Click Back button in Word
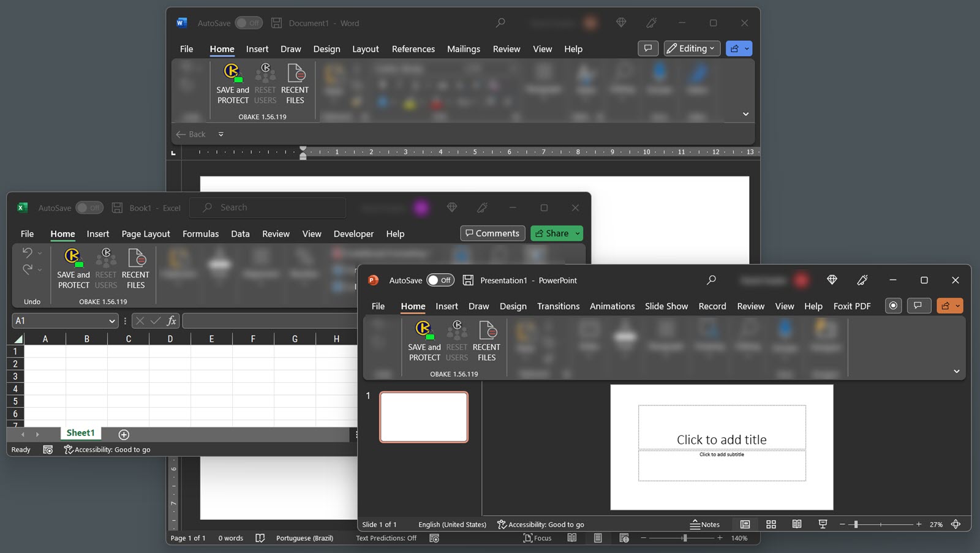 coord(191,134)
